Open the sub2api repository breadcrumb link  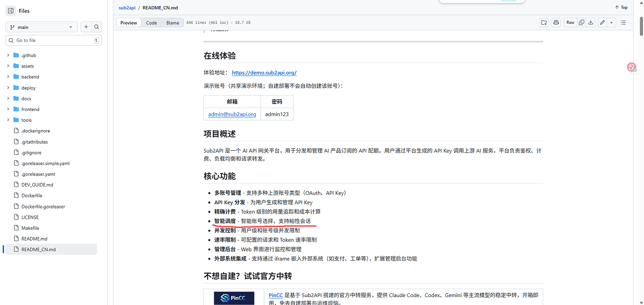(126, 8)
